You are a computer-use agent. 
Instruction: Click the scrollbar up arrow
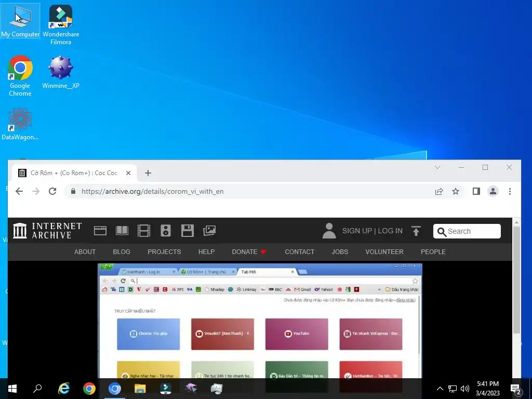coord(516,222)
